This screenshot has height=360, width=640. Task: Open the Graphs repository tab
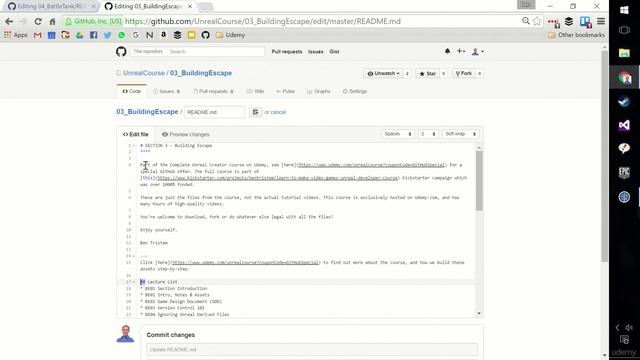[318, 91]
